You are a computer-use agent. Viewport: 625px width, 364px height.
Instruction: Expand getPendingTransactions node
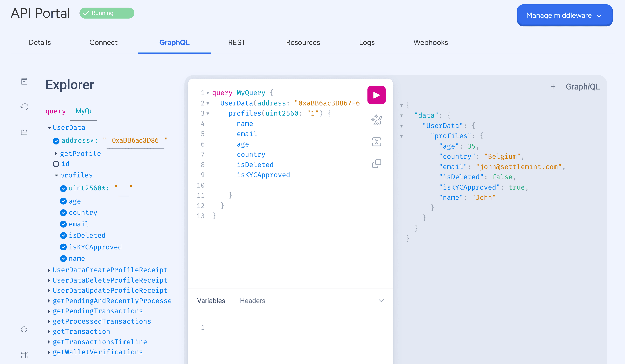pyautogui.click(x=49, y=311)
